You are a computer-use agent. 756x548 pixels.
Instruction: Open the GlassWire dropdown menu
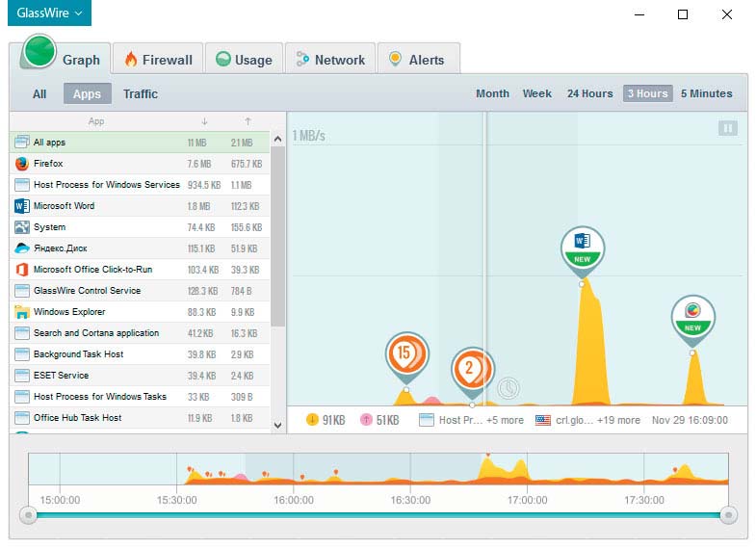pyautogui.click(x=49, y=13)
